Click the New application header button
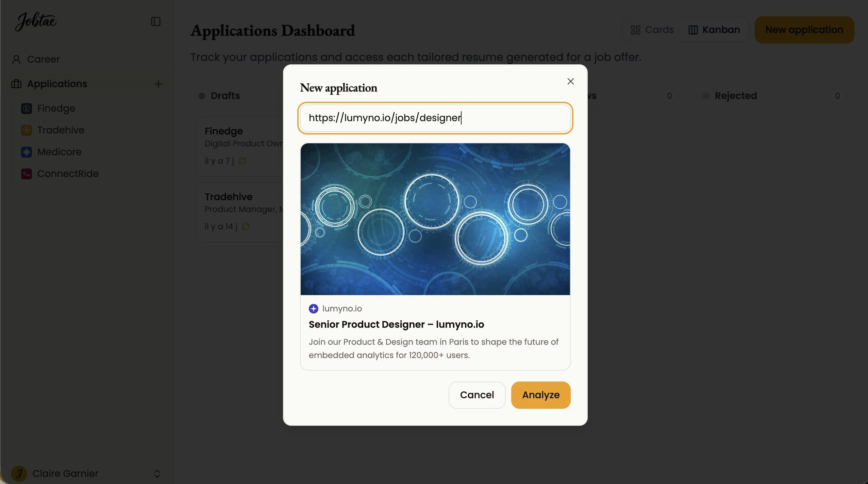The height and width of the screenshot is (484, 868). pos(804,30)
